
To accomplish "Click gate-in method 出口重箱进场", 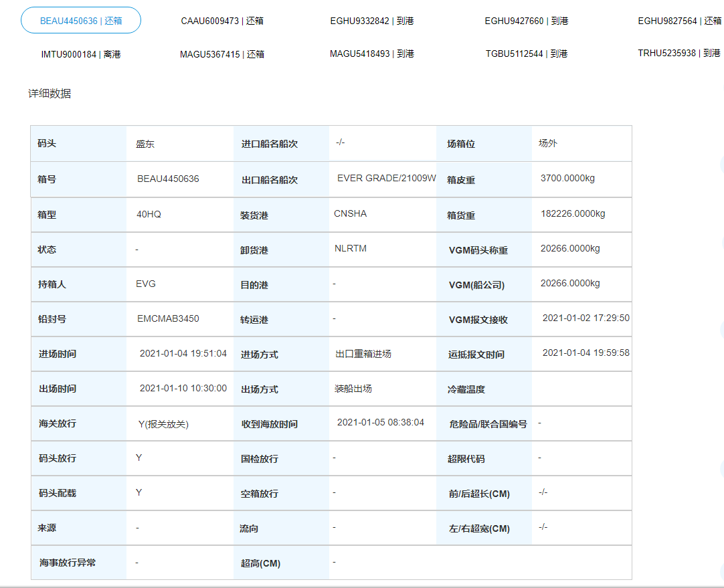I will 363,354.
